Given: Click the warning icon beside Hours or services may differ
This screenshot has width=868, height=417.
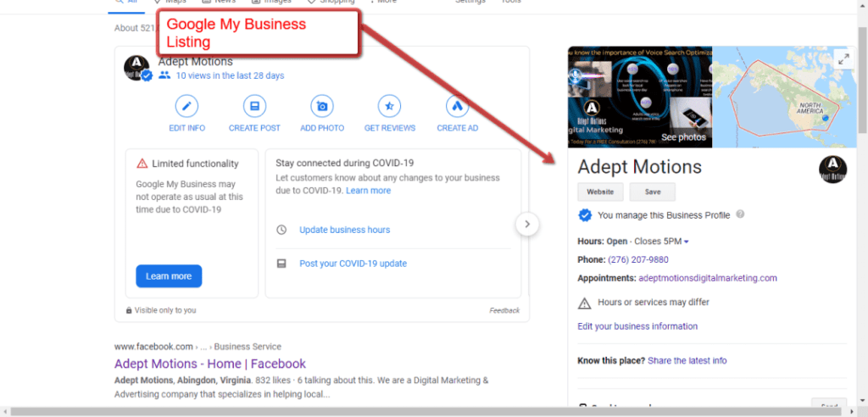Looking at the screenshot, I should [x=585, y=303].
